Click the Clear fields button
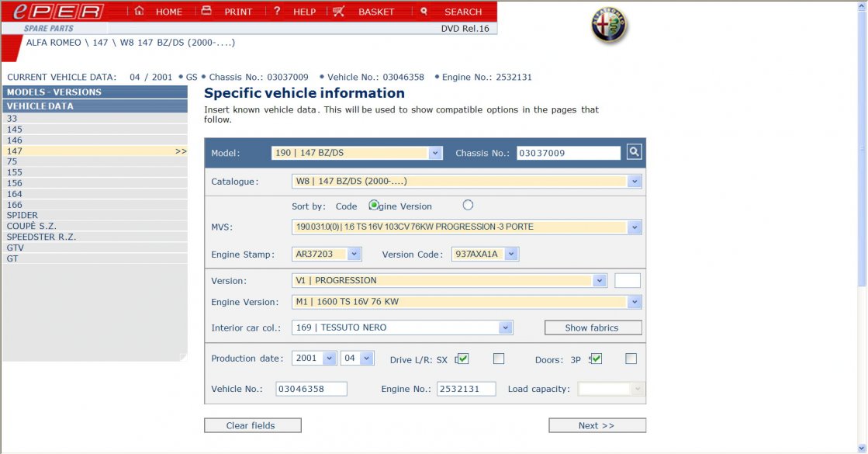 [x=252, y=425]
